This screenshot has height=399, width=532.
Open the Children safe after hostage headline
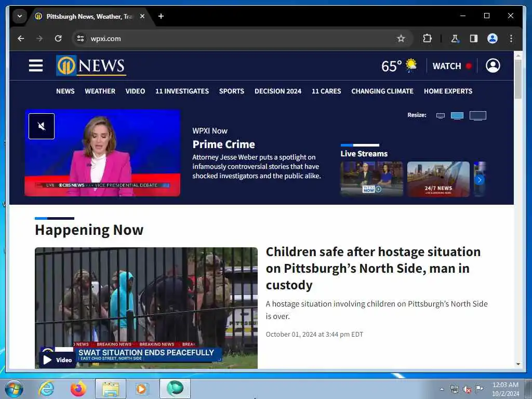pos(373,268)
